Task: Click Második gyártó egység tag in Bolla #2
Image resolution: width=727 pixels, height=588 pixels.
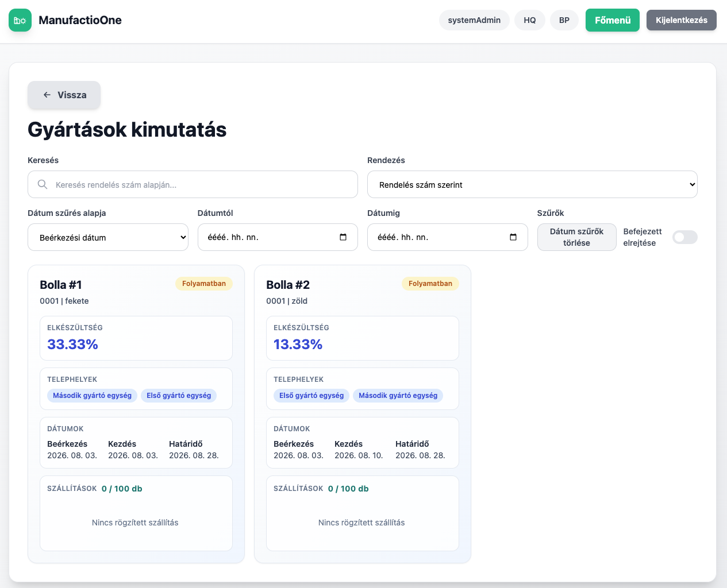Action: point(398,396)
